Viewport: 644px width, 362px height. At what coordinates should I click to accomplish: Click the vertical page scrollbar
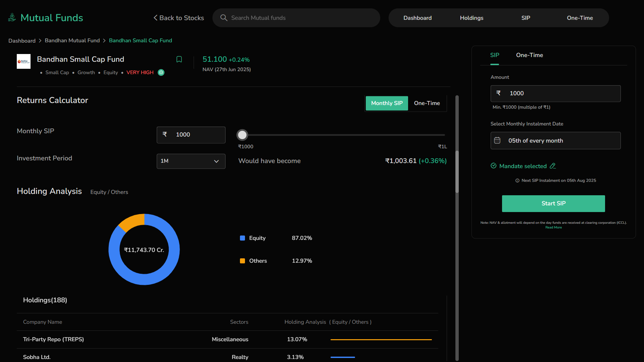click(457, 172)
